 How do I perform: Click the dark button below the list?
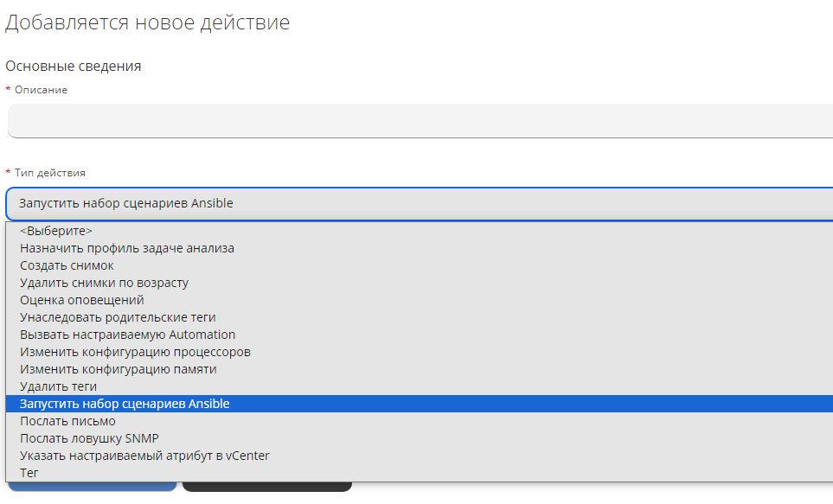click(x=267, y=487)
